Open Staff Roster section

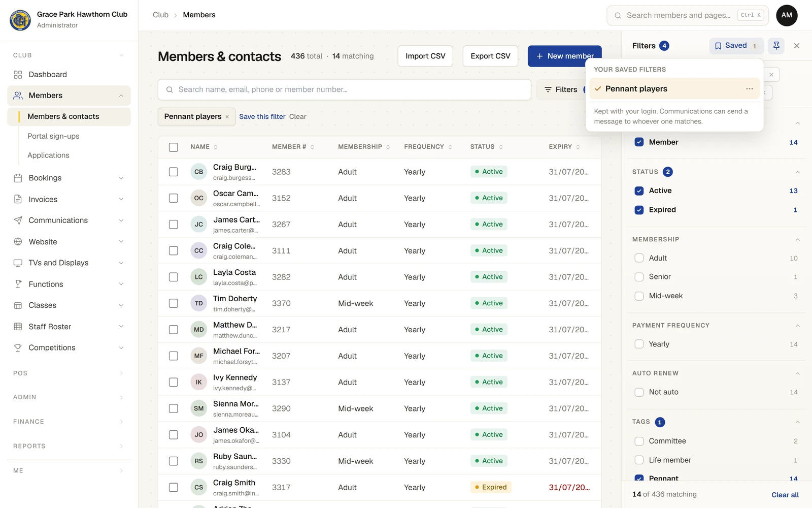(x=69, y=327)
